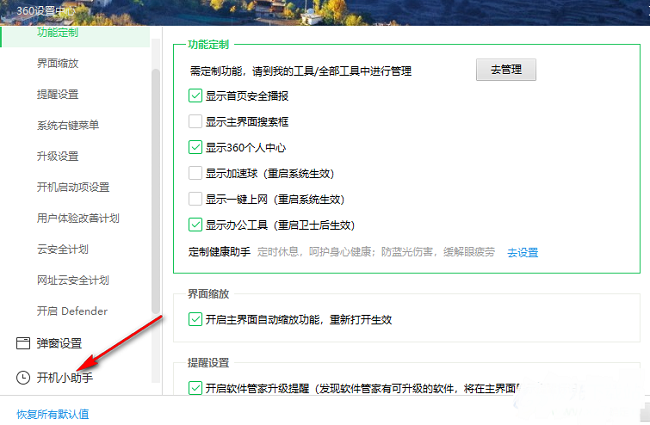Click the 360设置中心 window title
Screen dimensions: 650x425
click(x=46, y=11)
